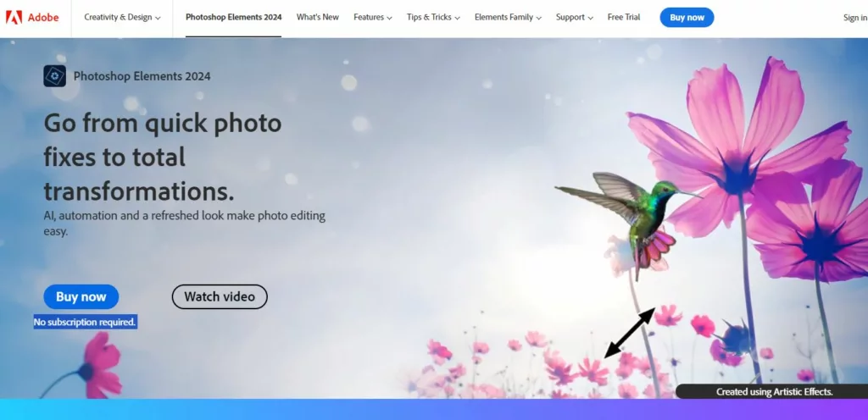Image resolution: width=868 pixels, height=420 pixels.
Task: Open the Elements Family dropdown
Action: pyautogui.click(x=508, y=17)
